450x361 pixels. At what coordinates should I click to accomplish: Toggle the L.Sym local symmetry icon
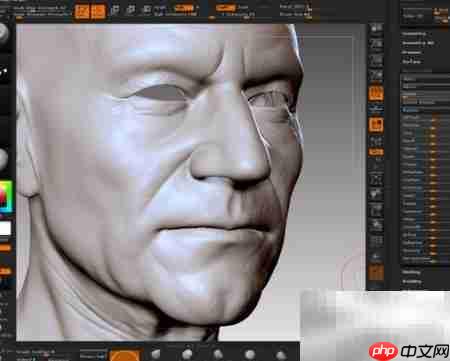coord(376,141)
